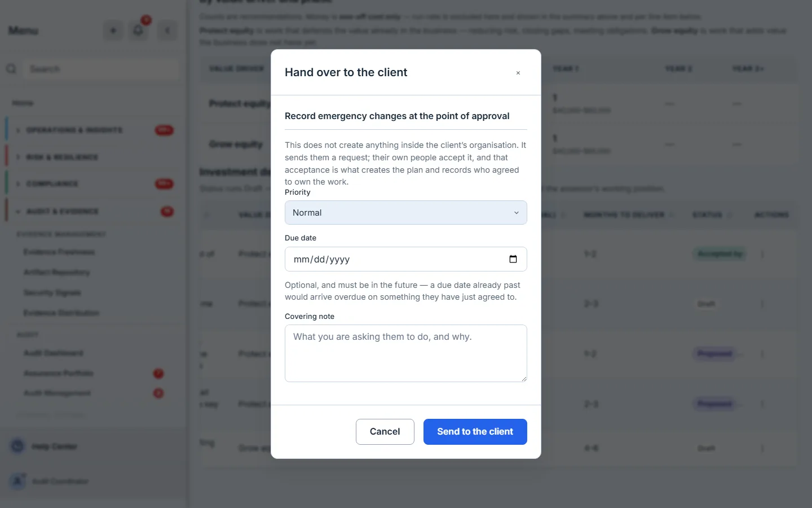Click the Due date input field
The height and width of the screenshot is (508, 812).
click(x=406, y=259)
